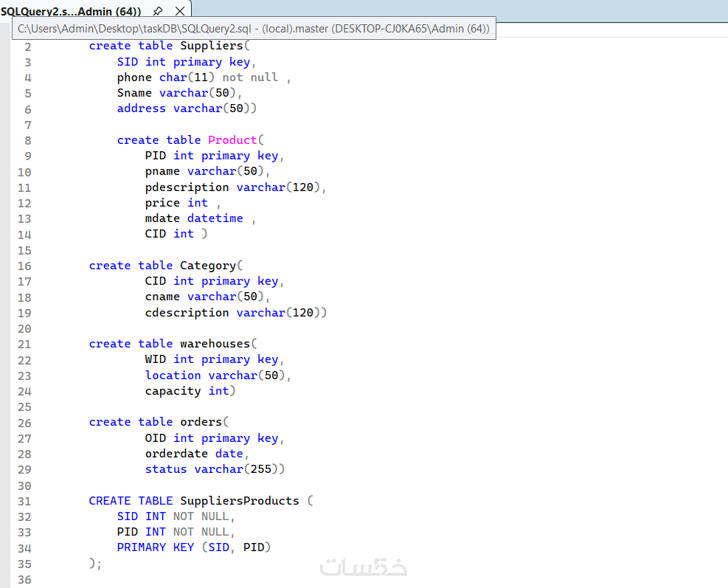Click 'pname' on line 10
This screenshot has height=588, width=728.
[162, 171]
